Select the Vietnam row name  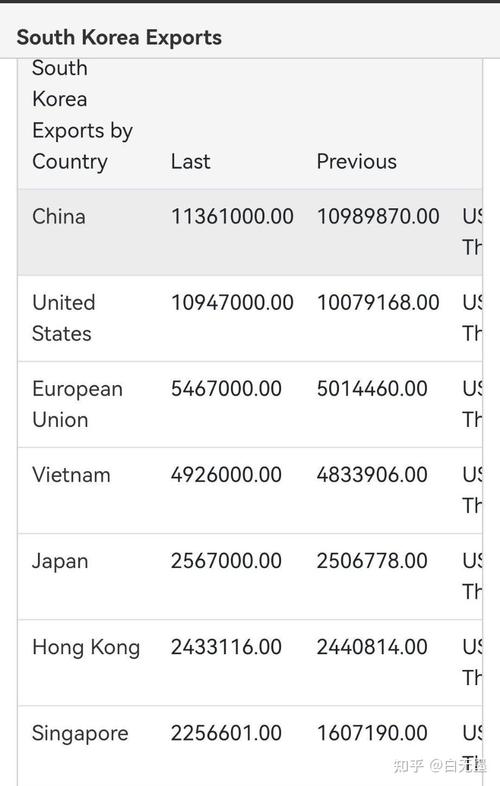point(71,475)
